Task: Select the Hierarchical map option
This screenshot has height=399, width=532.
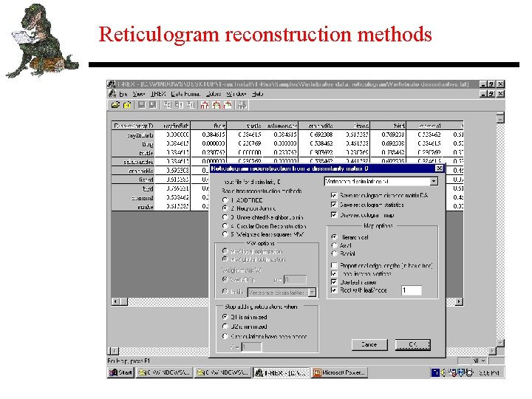Action: pos(334,237)
